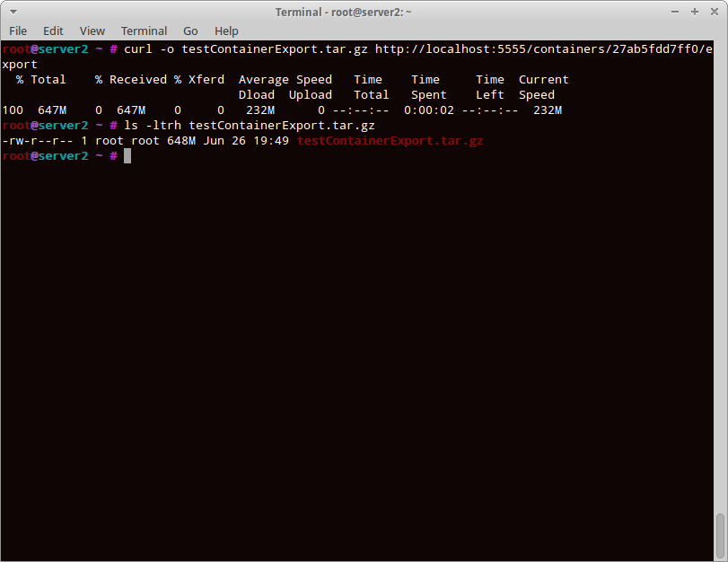Click the 'Average Speed' header in curl output
The height and width of the screenshot is (562, 728).
tap(285, 80)
